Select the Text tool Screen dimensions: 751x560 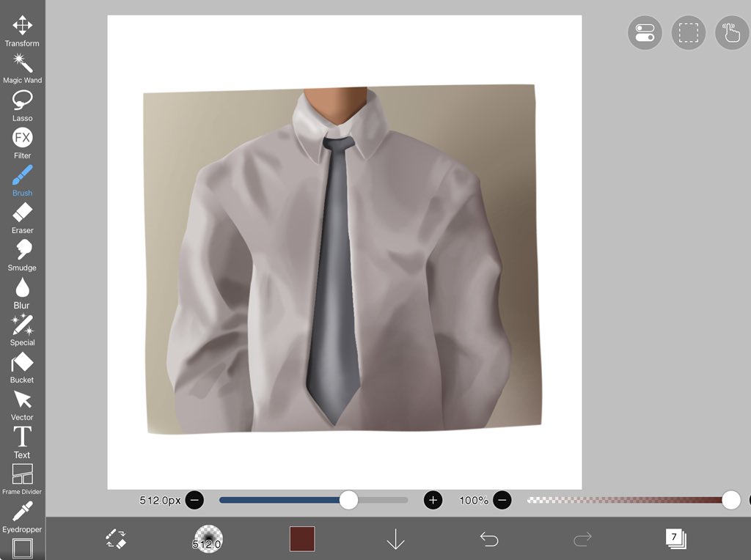[22, 443]
